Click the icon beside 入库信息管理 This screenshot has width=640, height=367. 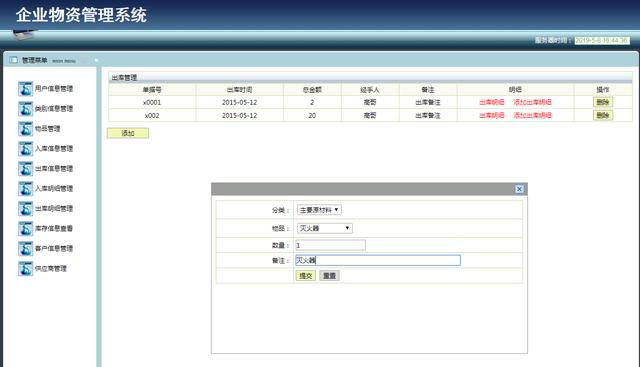pos(25,149)
